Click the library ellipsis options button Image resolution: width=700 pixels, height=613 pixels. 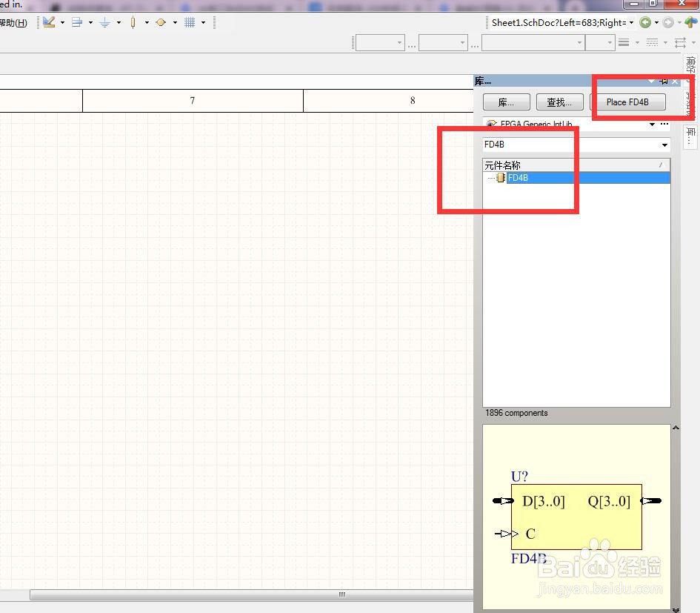pyautogui.click(x=664, y=124)
